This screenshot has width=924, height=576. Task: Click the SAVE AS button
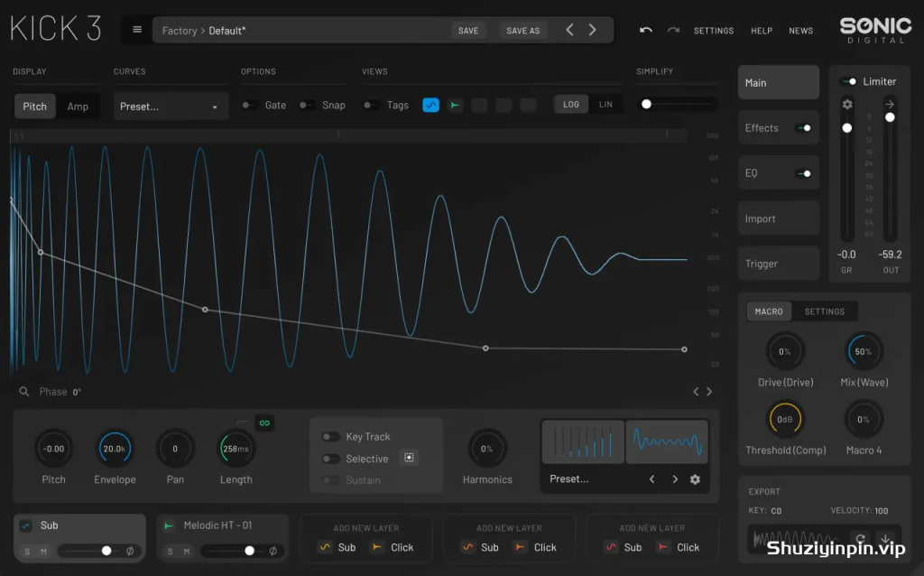[x=523, y=31]
